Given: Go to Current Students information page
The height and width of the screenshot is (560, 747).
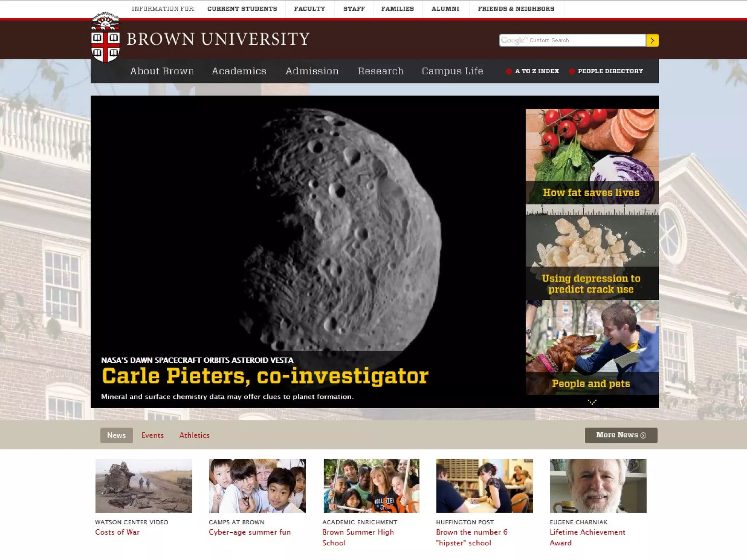Looking at the screenshot, I should [242, 9].
